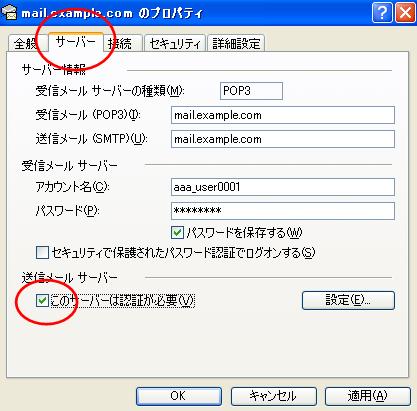This screenshot has height=411, width=417.
Task: Enable セキュリティで保護されたパスワード認証 checkbox
Action: click(x=42, y=253)
